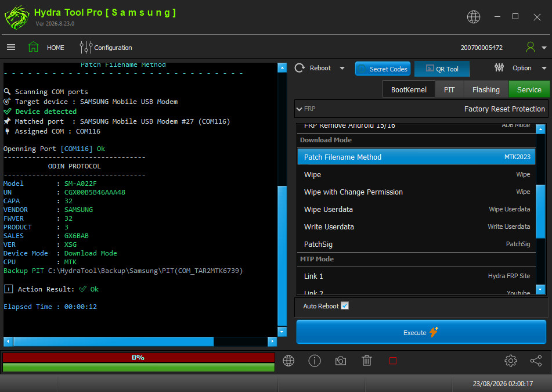Image resolution: width=552 pixels, height=392 pixels.
Task: Click the log panel scroll-up arrow
Action: point(282,67)
